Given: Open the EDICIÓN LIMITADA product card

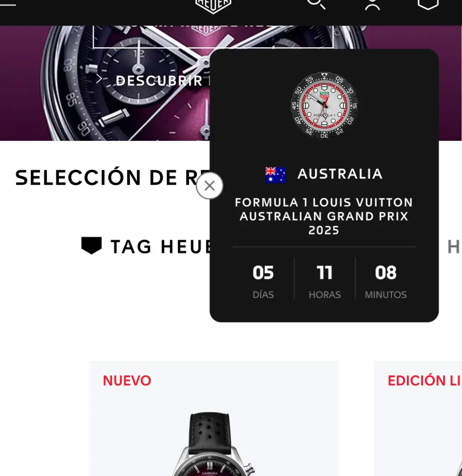Looking at the screenshot, I should tap(418, 418).
